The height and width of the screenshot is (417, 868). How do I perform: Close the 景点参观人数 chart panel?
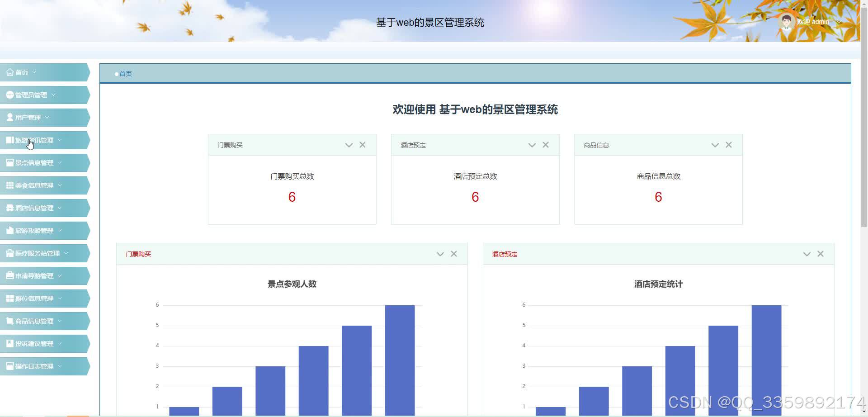[x=454, y=254]
